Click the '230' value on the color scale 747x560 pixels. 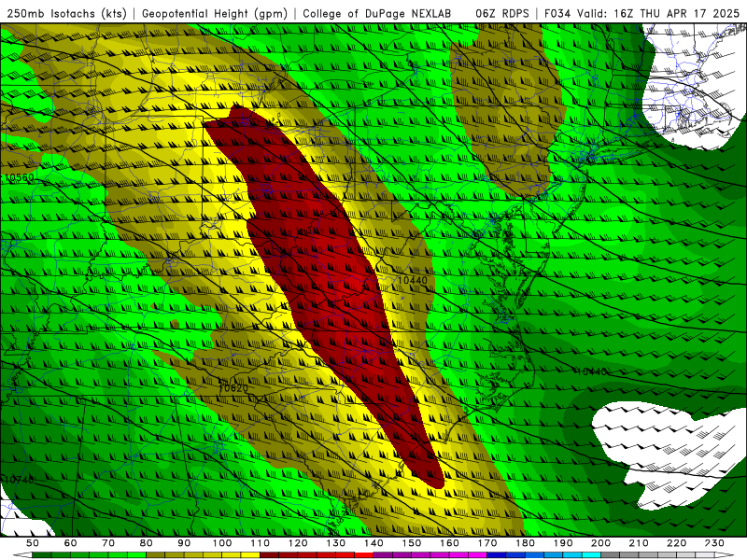tap(714, 543)
